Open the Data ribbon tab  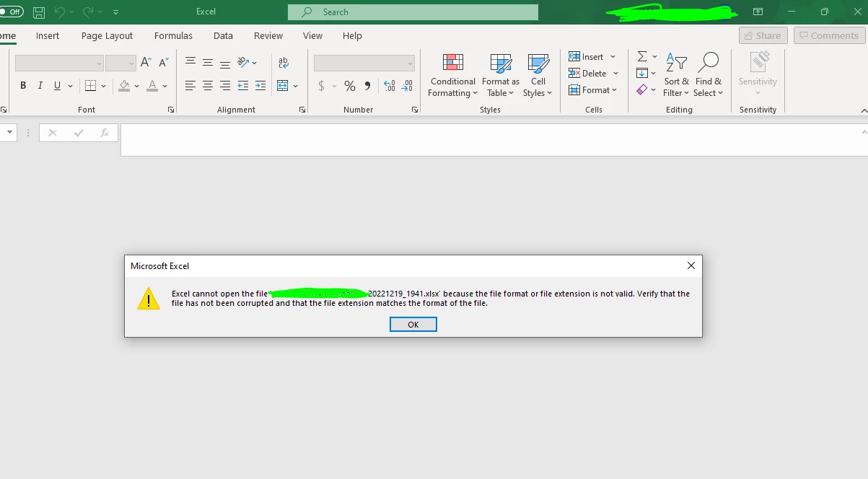223,35
